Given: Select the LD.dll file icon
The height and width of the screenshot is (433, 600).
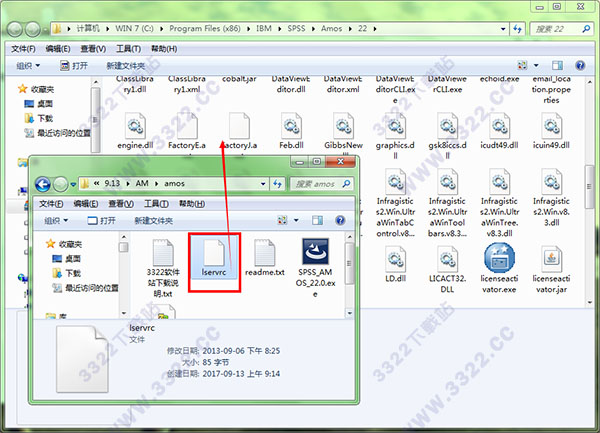Looking at the screenshot, I should (395, 259).
